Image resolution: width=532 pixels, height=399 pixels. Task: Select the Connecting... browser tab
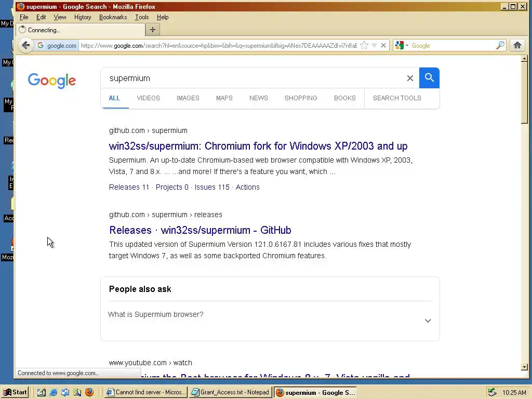click(x=81, y=30)
